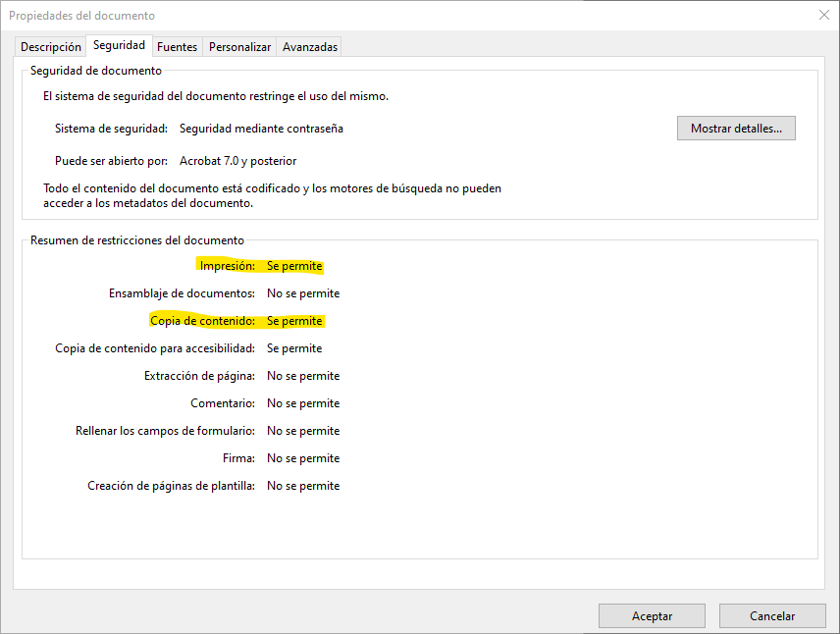Click the Sistema de seguridad value text

[261, 129]
